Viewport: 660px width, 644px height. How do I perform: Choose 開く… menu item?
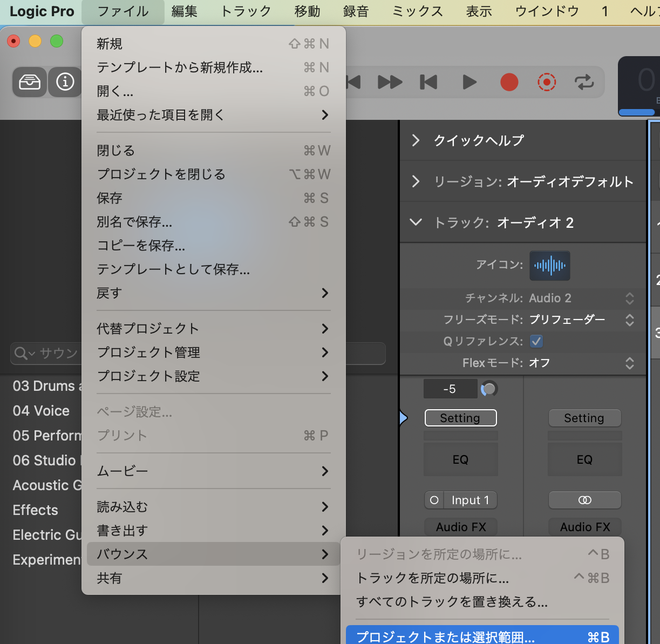click(213, 91)
